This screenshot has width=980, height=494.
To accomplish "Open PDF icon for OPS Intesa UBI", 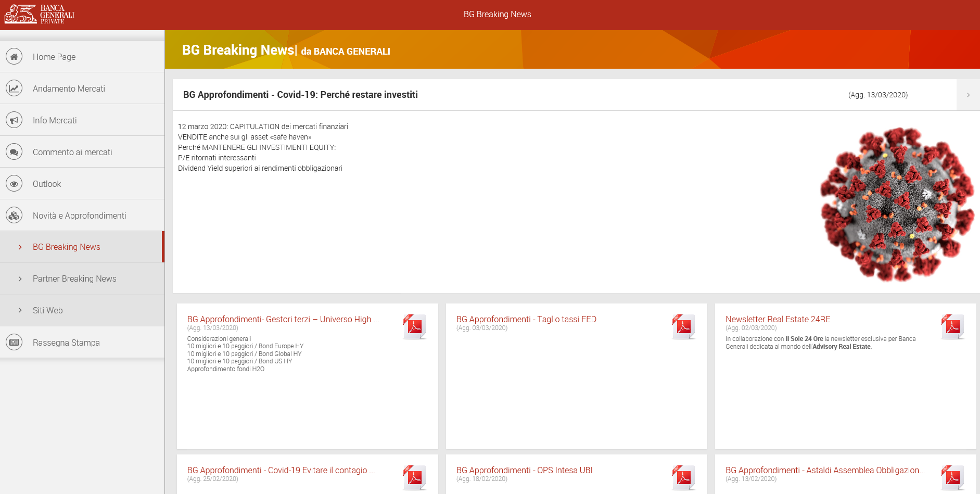I will 684,478.
